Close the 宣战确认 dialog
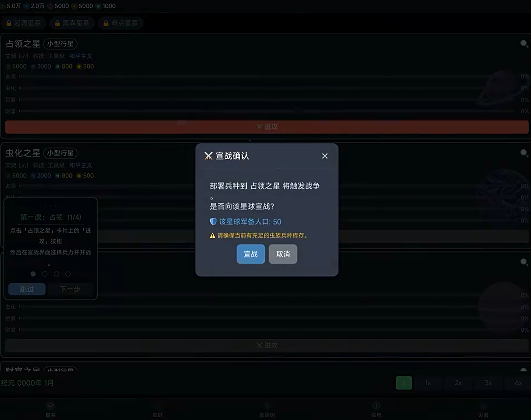 pyautogui.click(x=325, y=156)
